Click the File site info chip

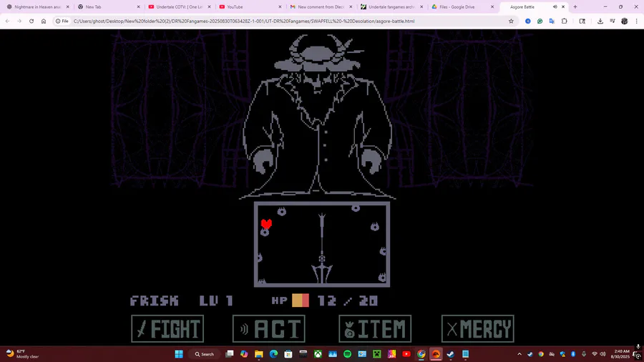tap(62, 21)
